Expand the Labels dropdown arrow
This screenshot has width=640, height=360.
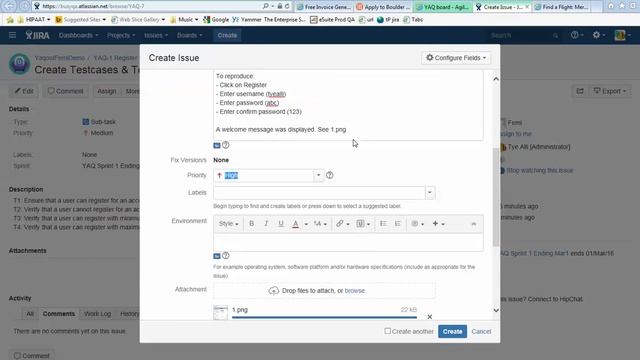430,193
